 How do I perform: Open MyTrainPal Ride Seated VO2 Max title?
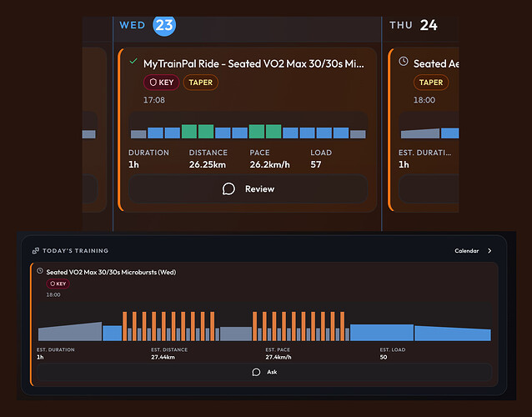(253, 63)
